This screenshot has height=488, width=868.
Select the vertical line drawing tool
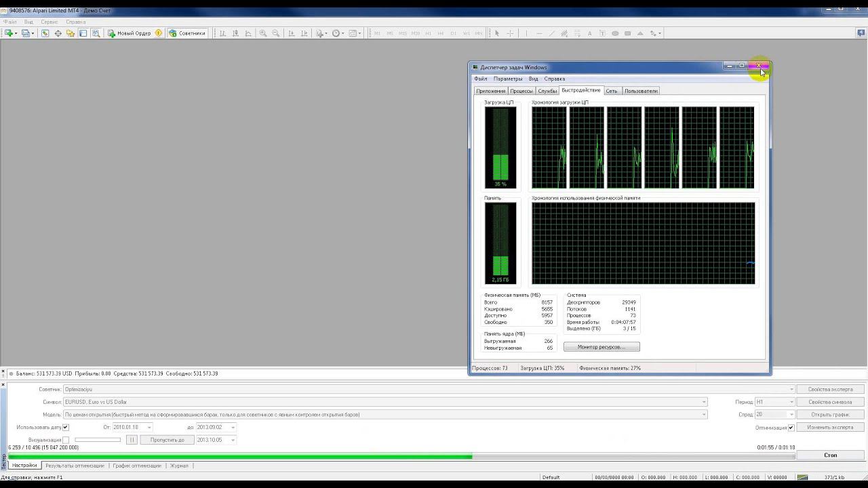(526, 33)
